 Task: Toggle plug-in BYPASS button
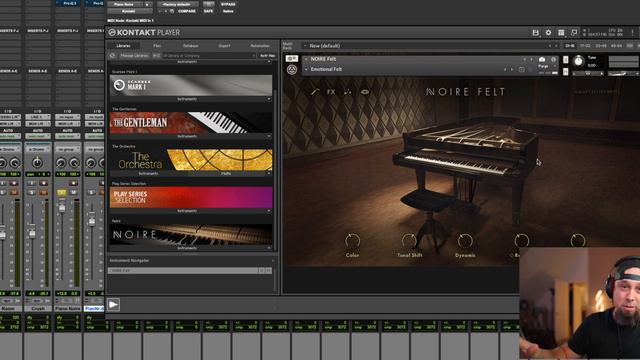pyautogui.click(x=228, y=4)
